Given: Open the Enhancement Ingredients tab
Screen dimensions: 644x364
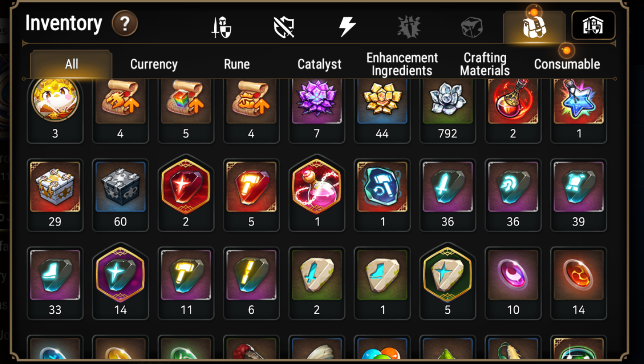Looking at the screenshot, I should [402, 64].
